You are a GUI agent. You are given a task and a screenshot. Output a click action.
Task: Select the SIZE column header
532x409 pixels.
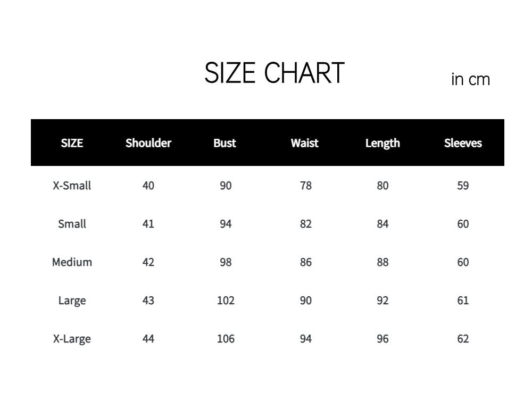pyautogui.click(x=72, y=143)
